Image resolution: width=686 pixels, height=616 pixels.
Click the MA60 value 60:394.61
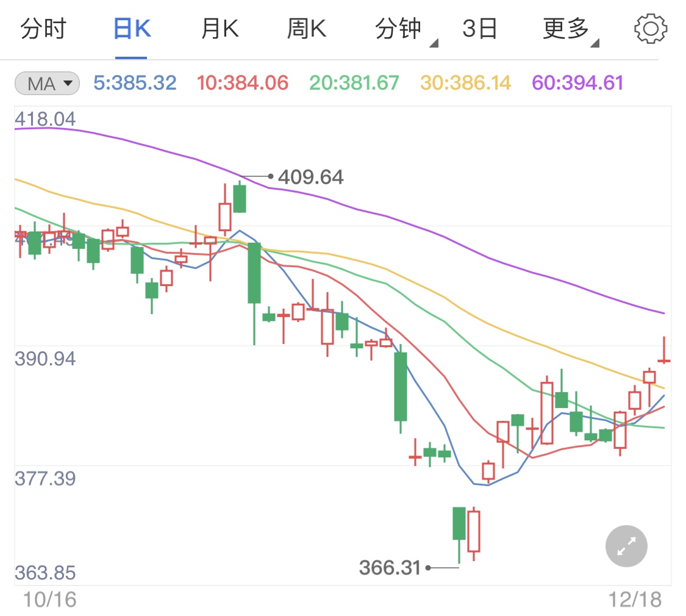[x=577, y=83]
